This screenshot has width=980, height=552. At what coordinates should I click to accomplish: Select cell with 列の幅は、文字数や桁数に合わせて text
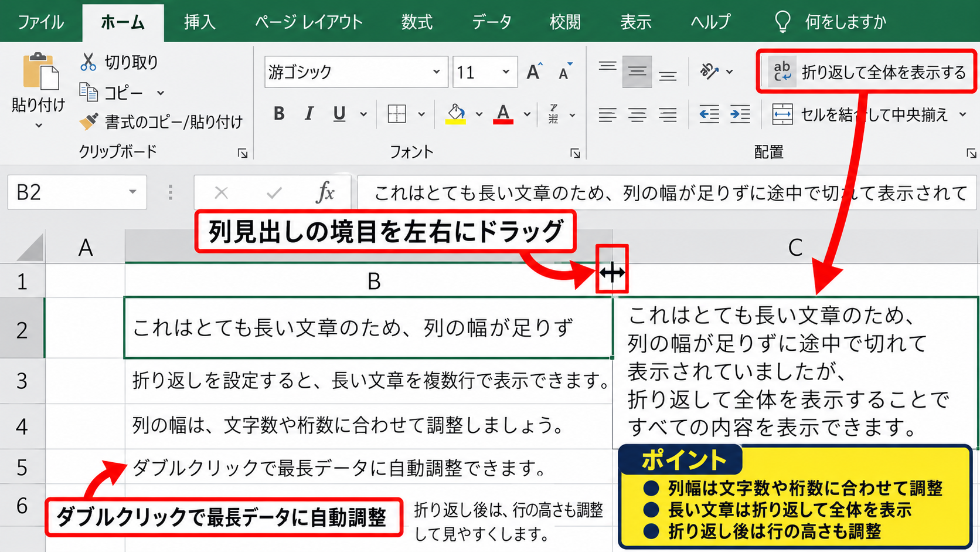coord(369,426)
